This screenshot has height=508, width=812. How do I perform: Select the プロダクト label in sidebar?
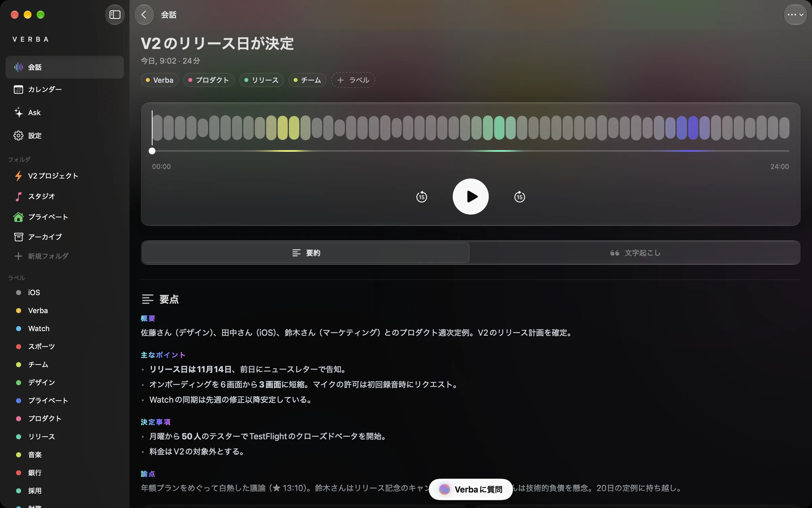click(x=65, y=418)
